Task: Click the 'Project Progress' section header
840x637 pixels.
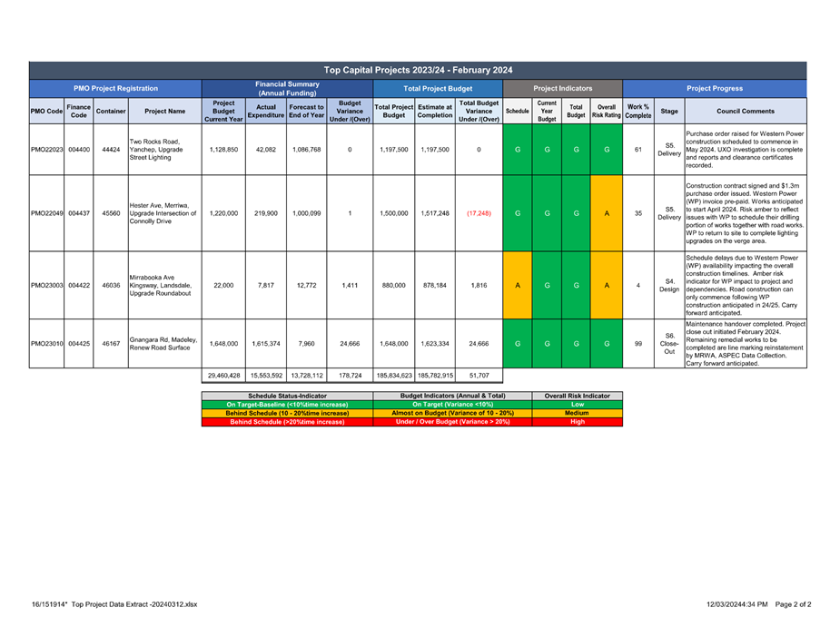Action: 715,88
